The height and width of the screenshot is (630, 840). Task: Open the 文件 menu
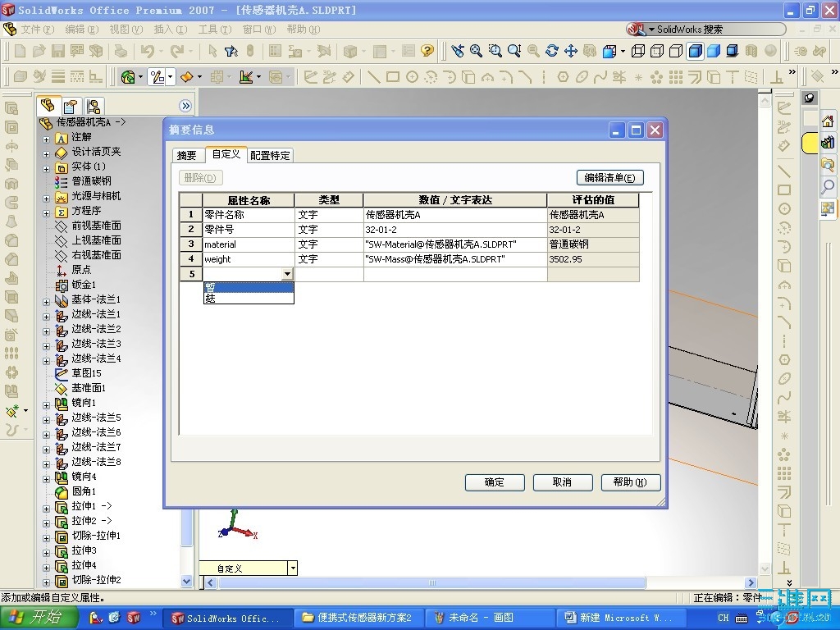[x=37, y=29]
